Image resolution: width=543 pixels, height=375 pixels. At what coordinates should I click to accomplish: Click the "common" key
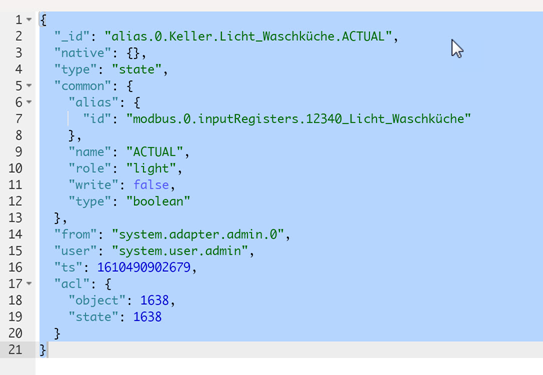tap(83, 86)
